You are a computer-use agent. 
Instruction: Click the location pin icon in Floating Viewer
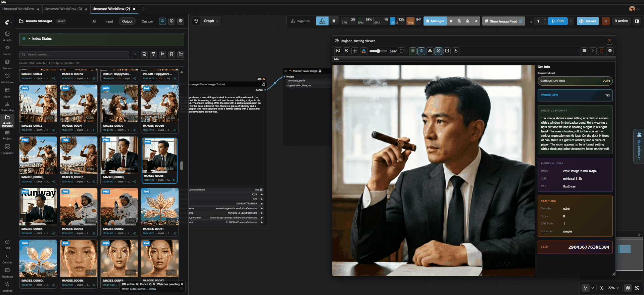coord(347,51)
